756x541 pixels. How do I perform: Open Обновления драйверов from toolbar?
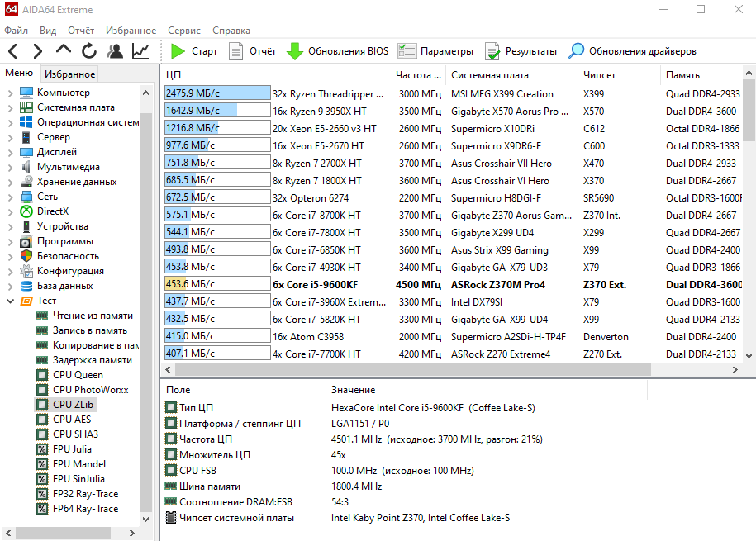pos(632,51)
